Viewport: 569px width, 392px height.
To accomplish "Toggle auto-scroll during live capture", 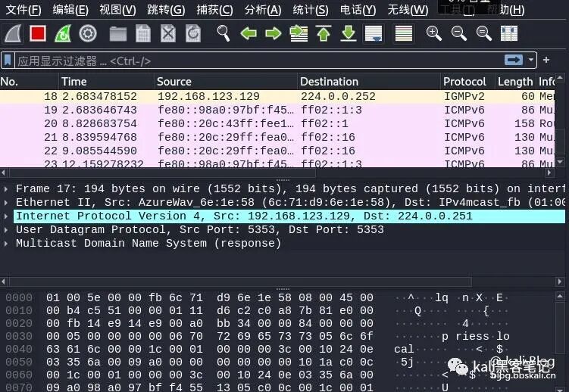I will [374, 34].
